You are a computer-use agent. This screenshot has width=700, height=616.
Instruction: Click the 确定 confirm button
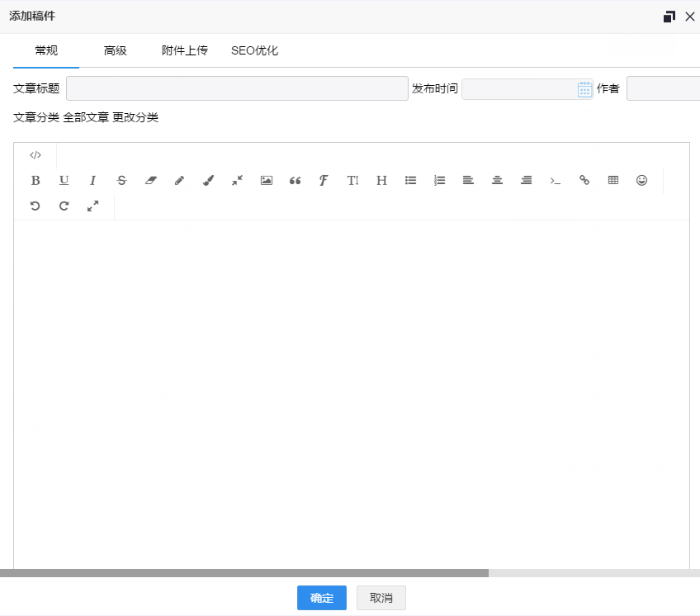[x=322, y=599]
